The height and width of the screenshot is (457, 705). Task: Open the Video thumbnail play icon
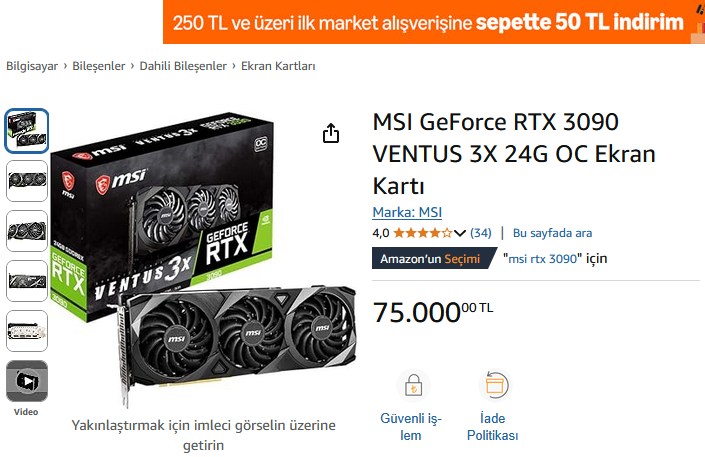[x=27, y=381]
